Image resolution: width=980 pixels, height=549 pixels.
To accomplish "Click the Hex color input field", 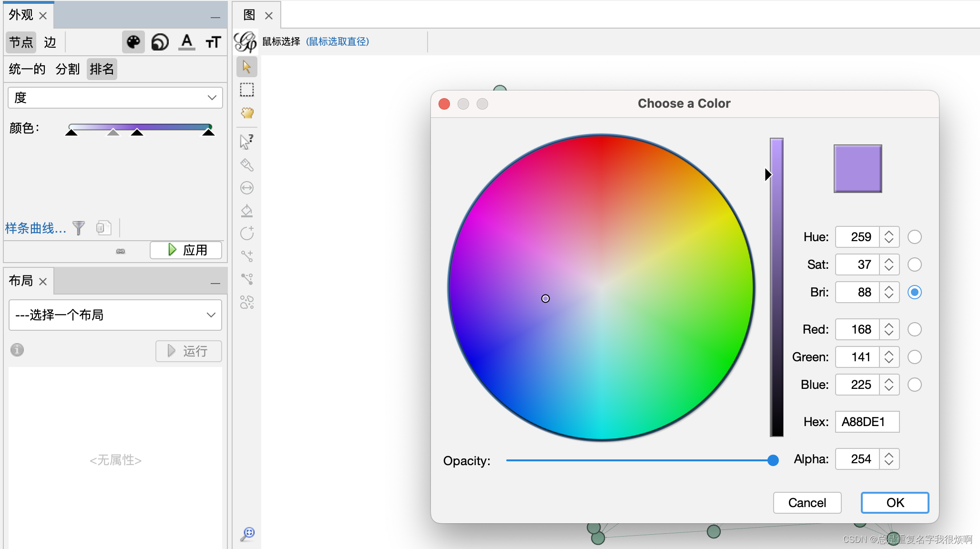I will tap(867, 422).
